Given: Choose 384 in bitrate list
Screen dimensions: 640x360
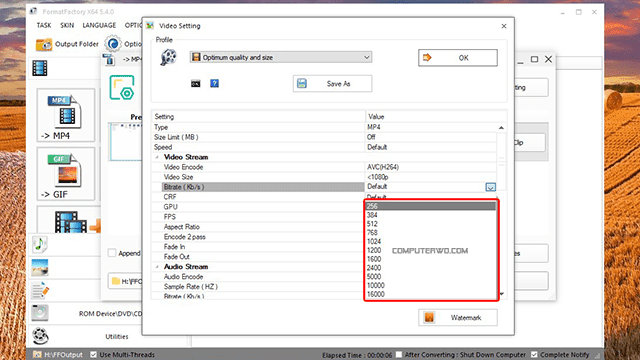Looking at the screenshot, I should coord(431,215).
